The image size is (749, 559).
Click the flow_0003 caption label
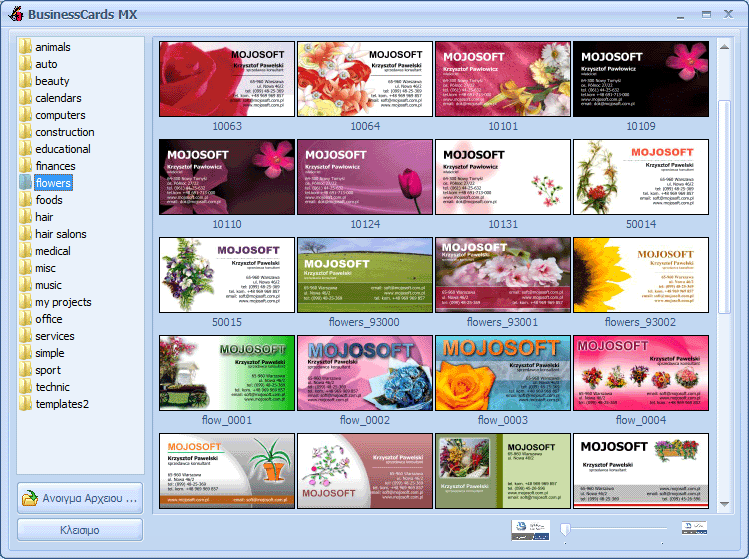pos(503,420)
